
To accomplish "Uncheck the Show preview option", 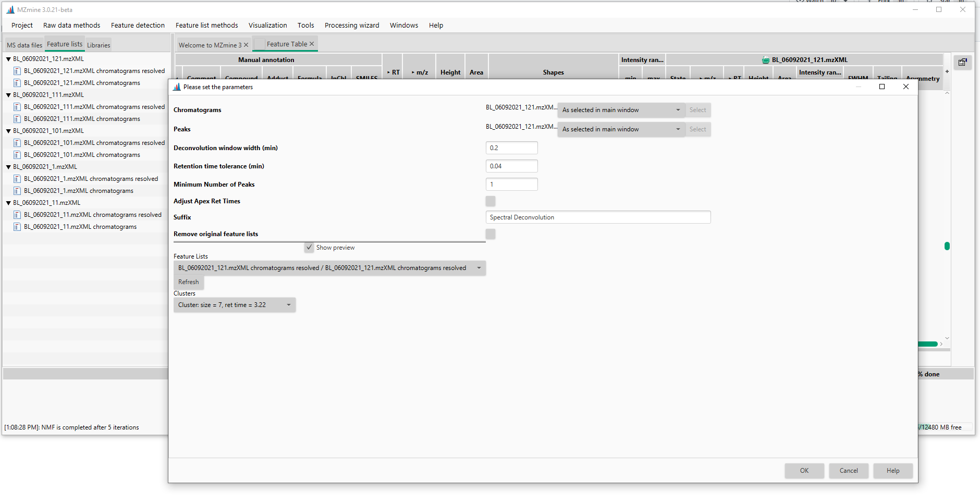I will 310,247.
